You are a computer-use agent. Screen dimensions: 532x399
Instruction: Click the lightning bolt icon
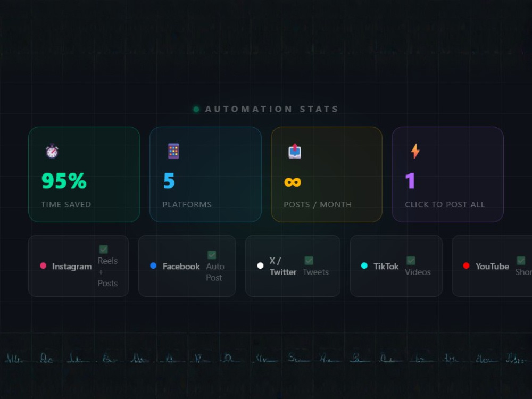click(x=415, y=151)
